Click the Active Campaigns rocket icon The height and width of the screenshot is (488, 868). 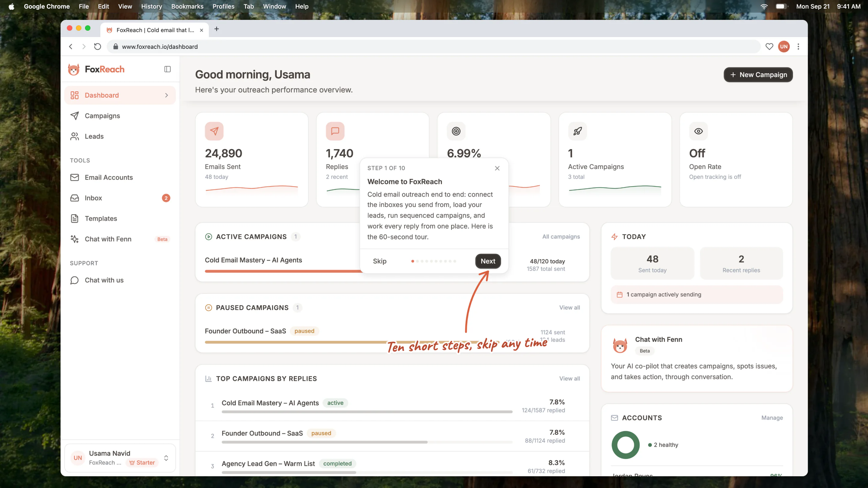coord(577,131)
